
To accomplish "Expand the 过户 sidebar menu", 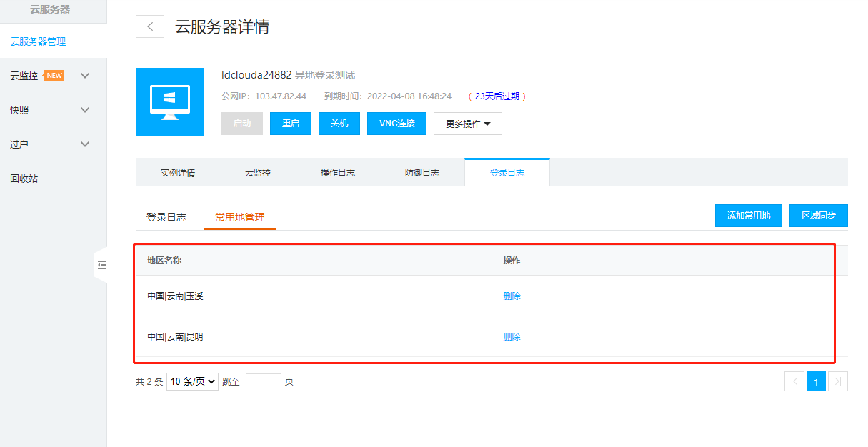I will pos(85,144).
